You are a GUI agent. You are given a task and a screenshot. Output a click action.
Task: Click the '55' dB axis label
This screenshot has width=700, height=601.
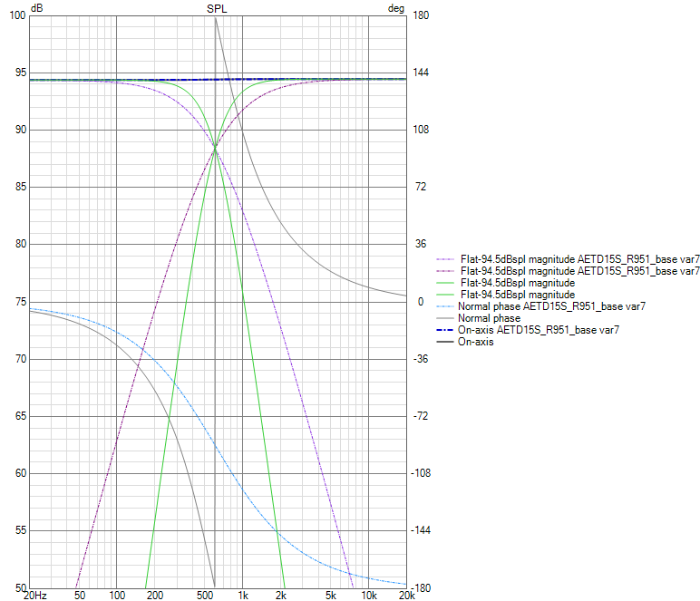pyautogui.click(x=21, y=530)
